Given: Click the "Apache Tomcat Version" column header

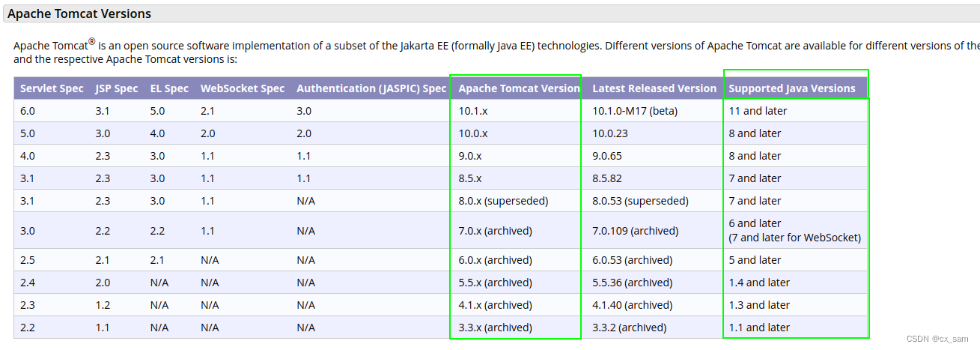Looking at the screenshot, I should (519, 88).
